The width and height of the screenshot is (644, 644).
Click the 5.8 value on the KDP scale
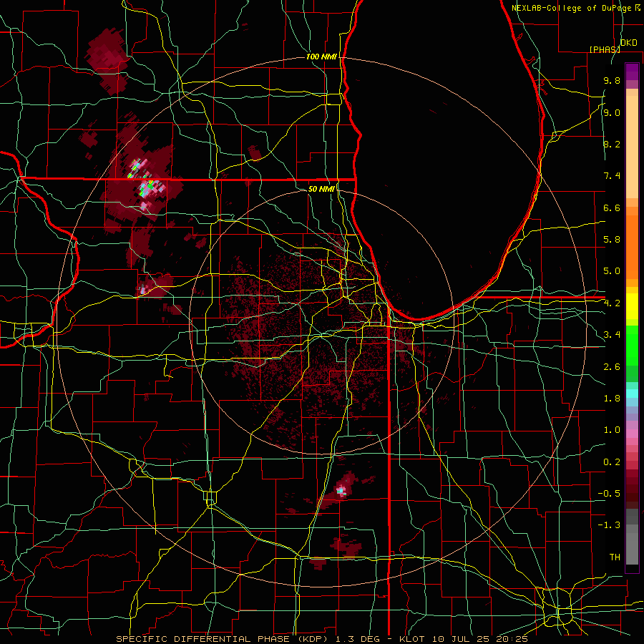coord(612,240)
